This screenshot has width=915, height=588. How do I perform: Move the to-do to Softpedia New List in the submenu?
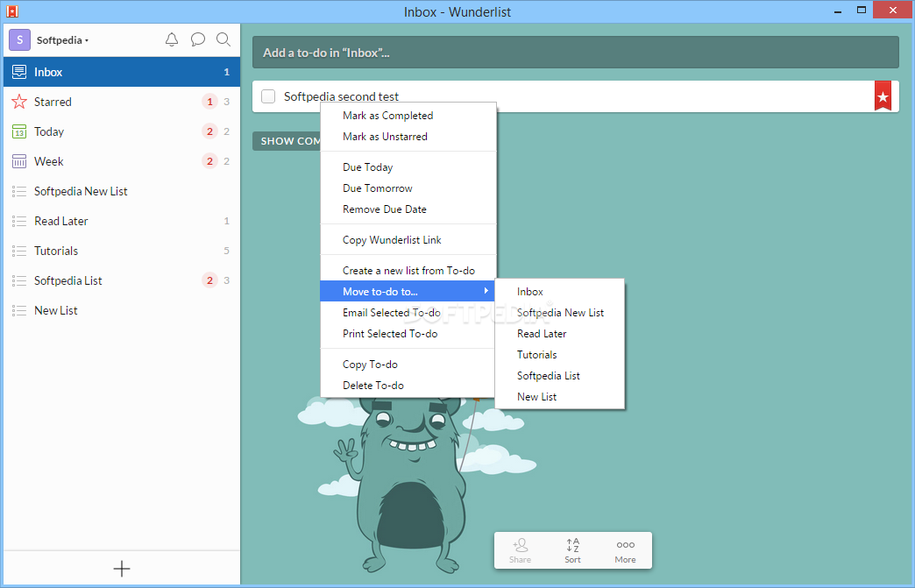point(560,313)
